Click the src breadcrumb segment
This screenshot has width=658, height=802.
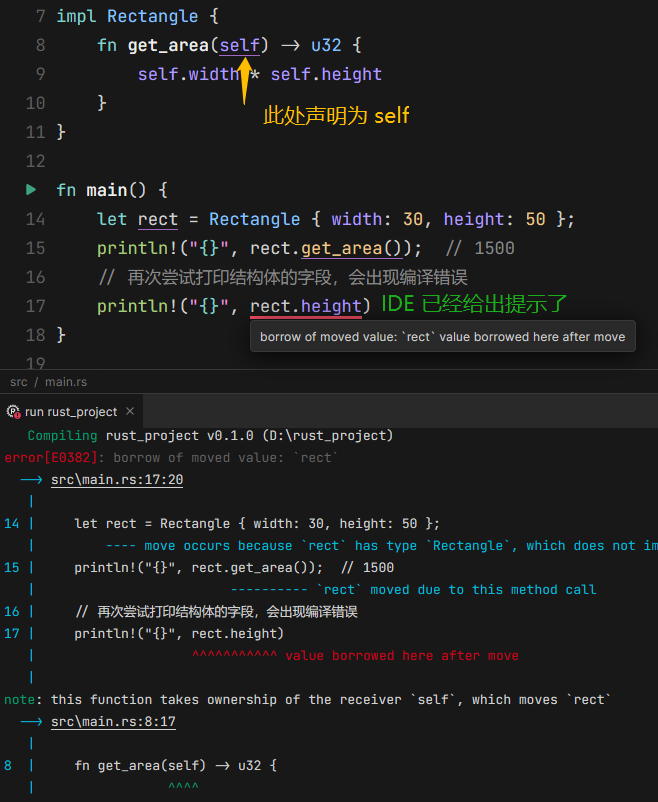pyautogui.click(x=19, y=382)
